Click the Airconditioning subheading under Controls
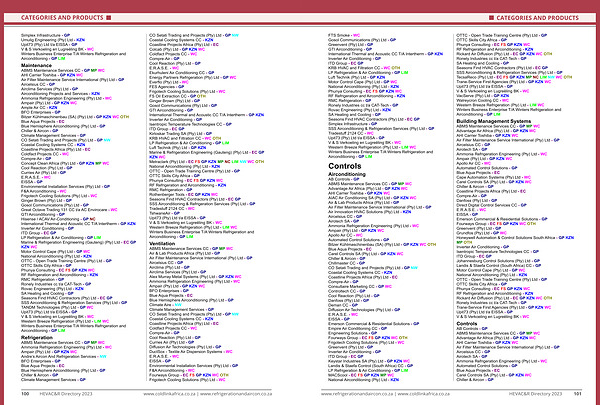600x405 pixels. 347,174
